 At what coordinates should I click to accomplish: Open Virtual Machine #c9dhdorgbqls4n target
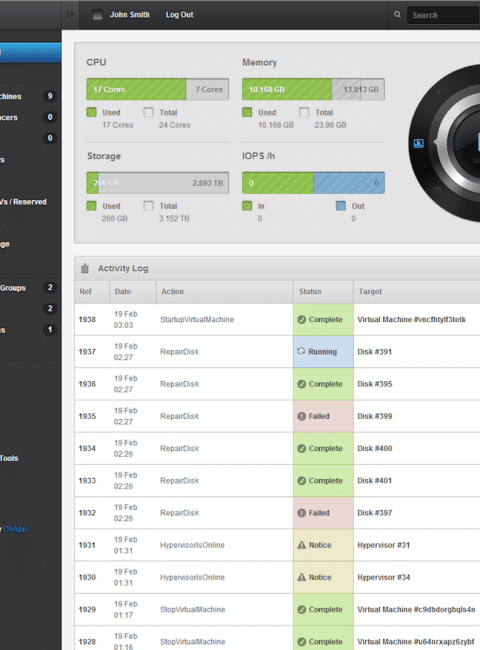click(x=416, y=609)
